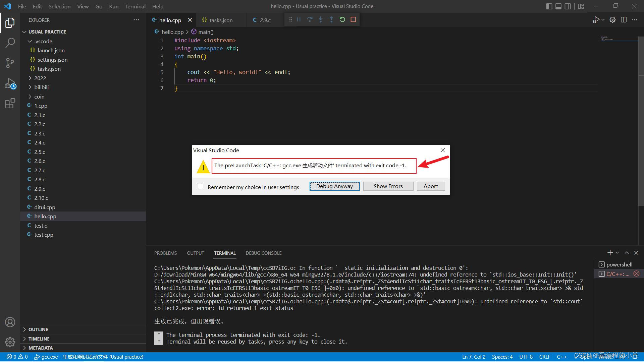
Task: Toggle the panel layout icon
Action: 558,6
